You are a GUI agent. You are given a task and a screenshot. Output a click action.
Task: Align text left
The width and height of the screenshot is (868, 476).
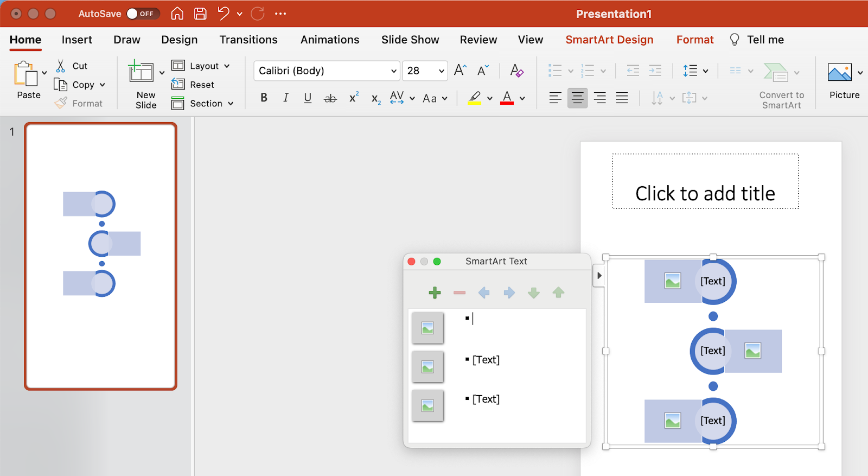pyautogui.click(x=555, y=98)
